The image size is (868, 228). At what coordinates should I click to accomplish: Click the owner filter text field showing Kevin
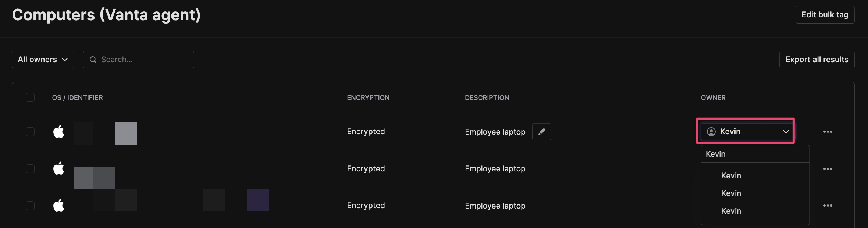click(x=755, y=154)
